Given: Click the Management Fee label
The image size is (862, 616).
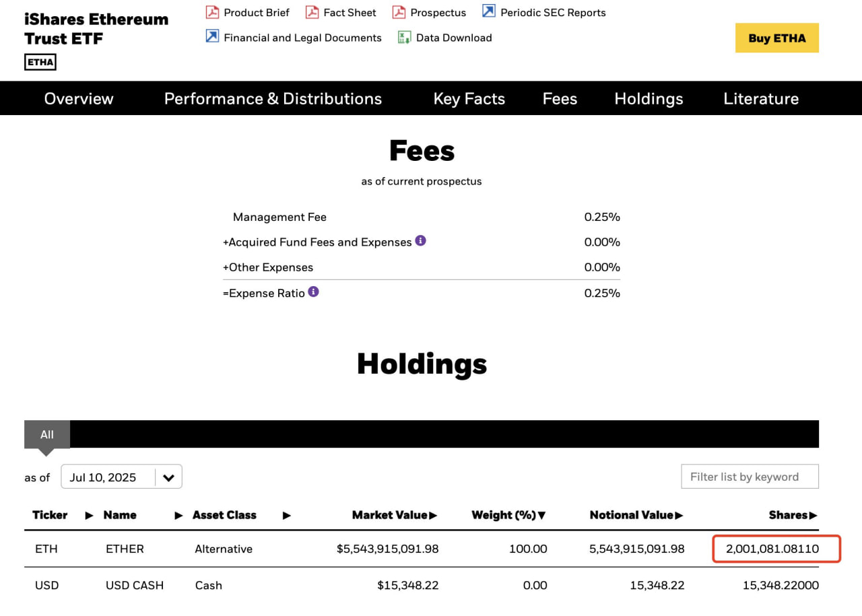Looking at the screenshot, I should click(x=279, y=217).
